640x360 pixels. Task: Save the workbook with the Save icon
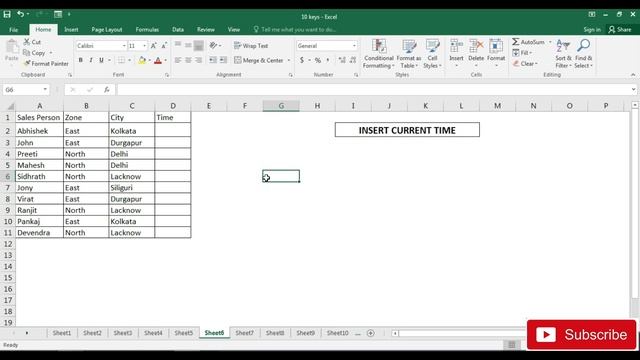(7, 15)
